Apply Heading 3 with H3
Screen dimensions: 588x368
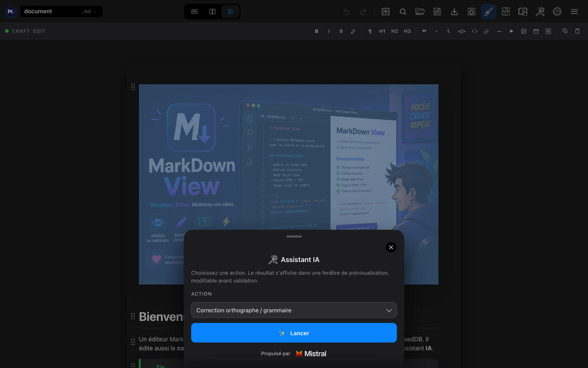[x=407, y=31]
